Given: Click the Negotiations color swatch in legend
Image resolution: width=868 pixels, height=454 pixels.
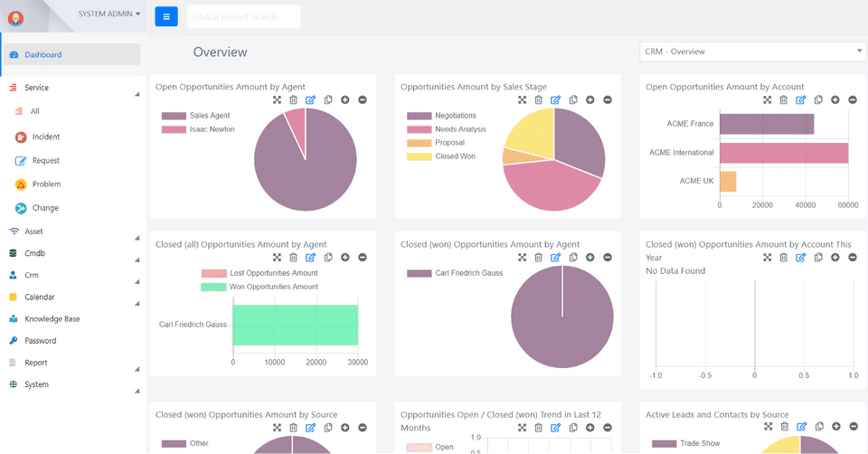Looking at the screenshot, I should click(x=419, y=116).
